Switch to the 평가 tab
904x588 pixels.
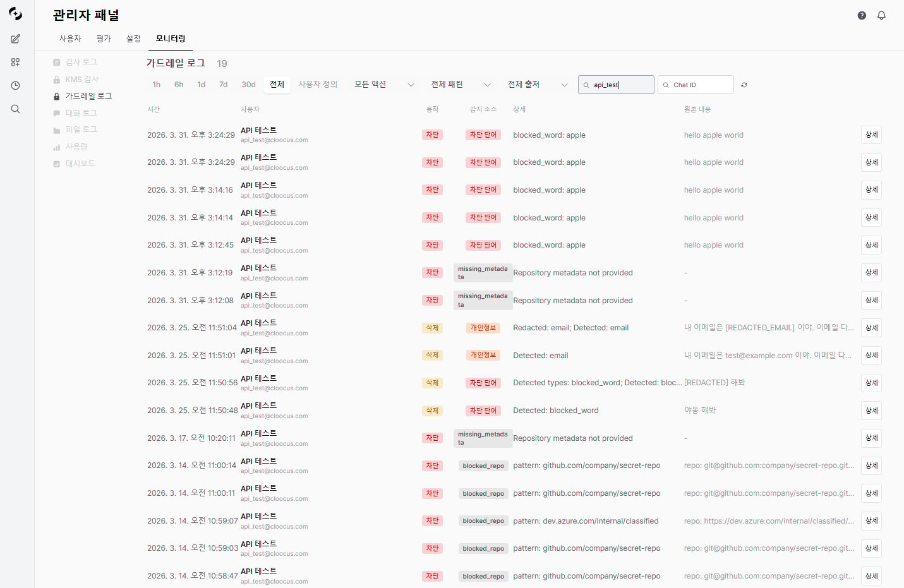point(104,39)
